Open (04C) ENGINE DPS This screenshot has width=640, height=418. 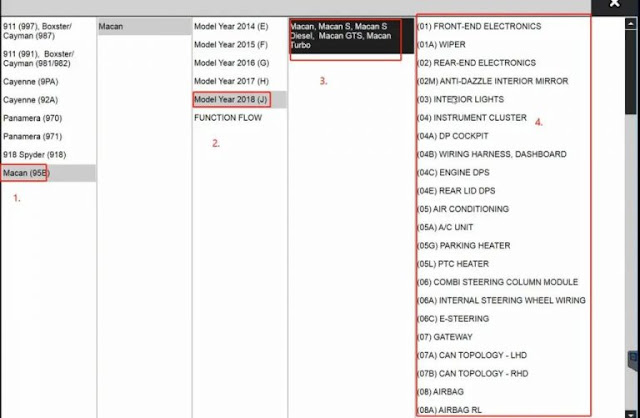(x=453, y=173)
